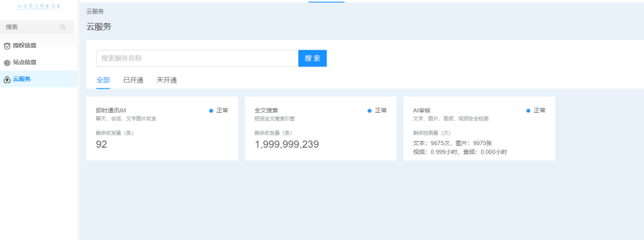Screen dimensions: 644x240
Task: Switch to the 未开通 tab
Action: (x=167, y=80)
